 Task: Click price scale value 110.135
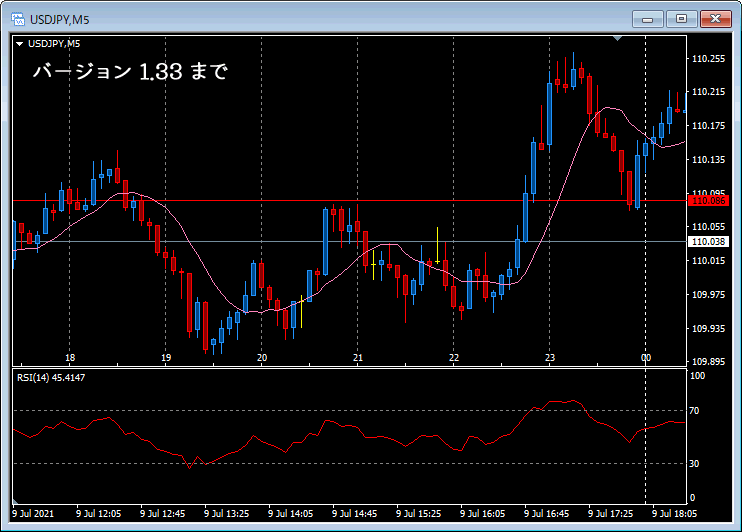tap(708, 160)
